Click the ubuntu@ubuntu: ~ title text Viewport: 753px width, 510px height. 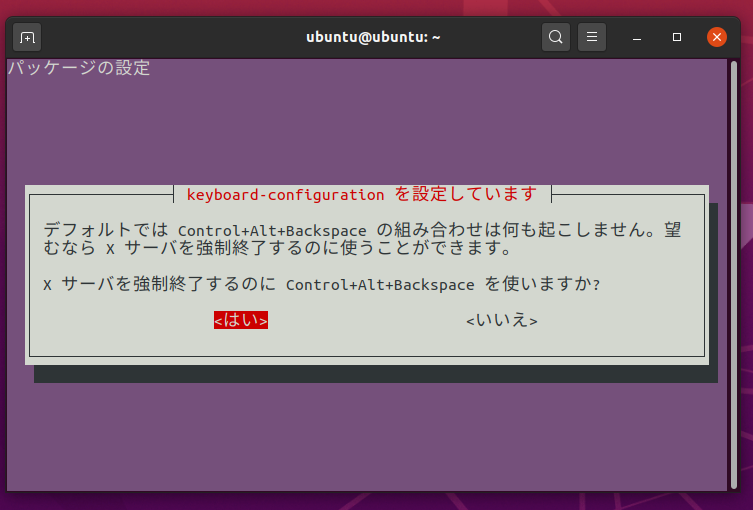(373, 37)
